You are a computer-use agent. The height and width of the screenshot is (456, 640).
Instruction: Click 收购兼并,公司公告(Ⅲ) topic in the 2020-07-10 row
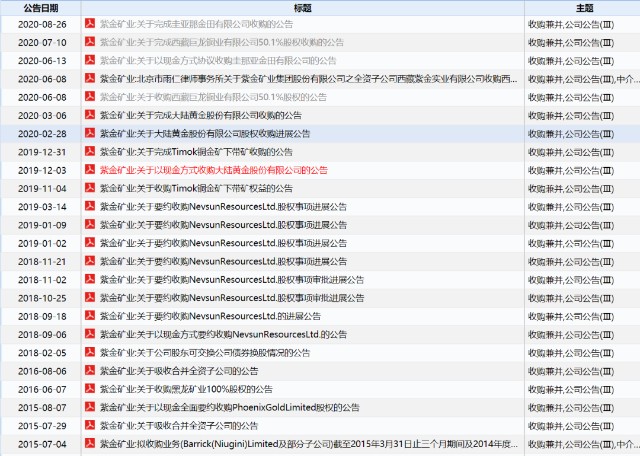pos(571,43)
